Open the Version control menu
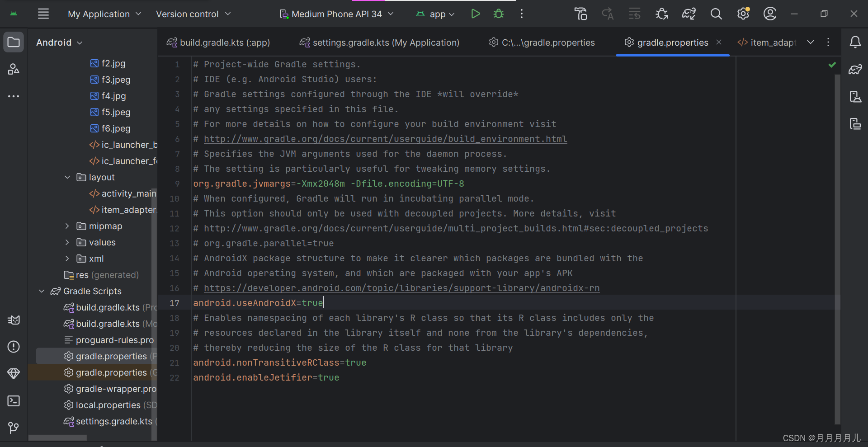The width and height of the screenshot is (868, 447). pyautogui.click(x=193, y=14)
